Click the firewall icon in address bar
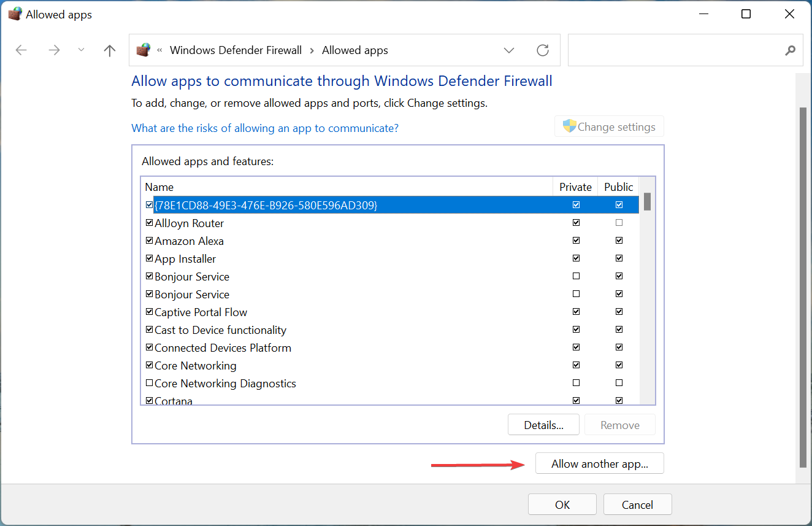 (144, 50)
